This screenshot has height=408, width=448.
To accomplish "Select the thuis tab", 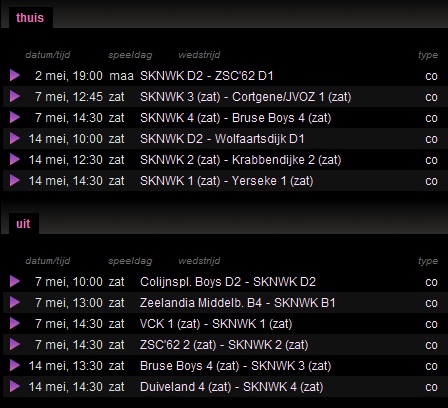I will click(30, 18).
